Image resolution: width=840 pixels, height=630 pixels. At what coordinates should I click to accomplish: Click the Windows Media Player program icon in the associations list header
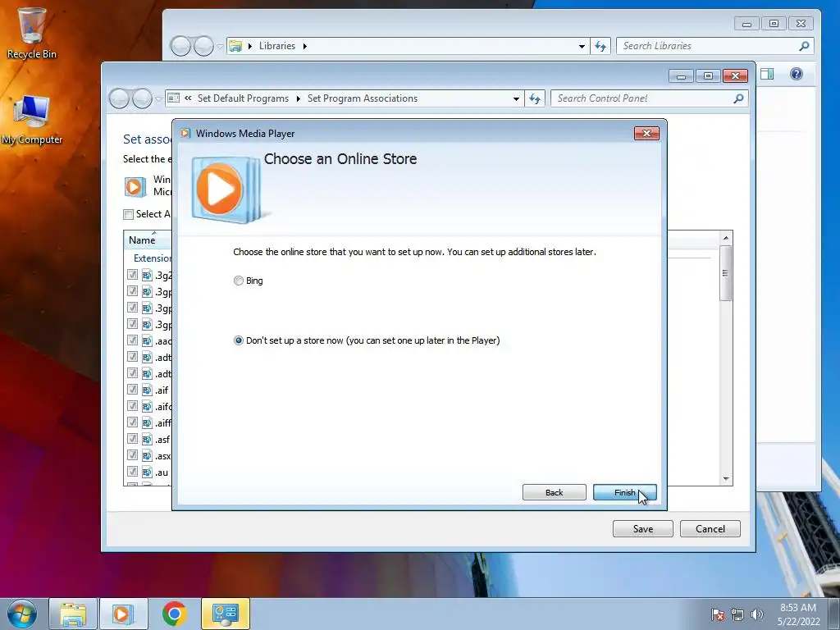click(x=135, y=186)
